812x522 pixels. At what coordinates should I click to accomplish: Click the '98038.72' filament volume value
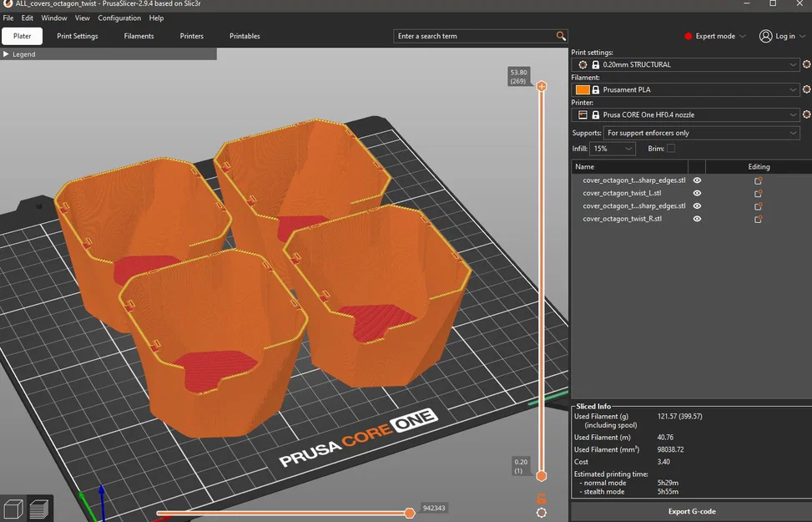tap(671, 450)
